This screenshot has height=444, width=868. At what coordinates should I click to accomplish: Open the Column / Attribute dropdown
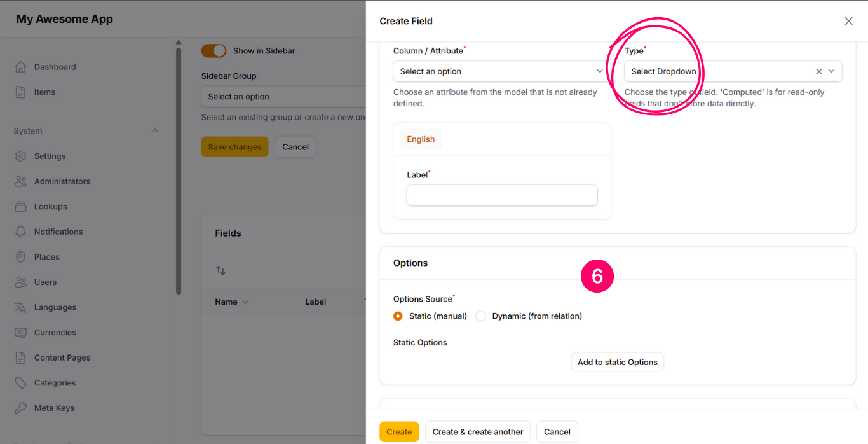(501, 71)
